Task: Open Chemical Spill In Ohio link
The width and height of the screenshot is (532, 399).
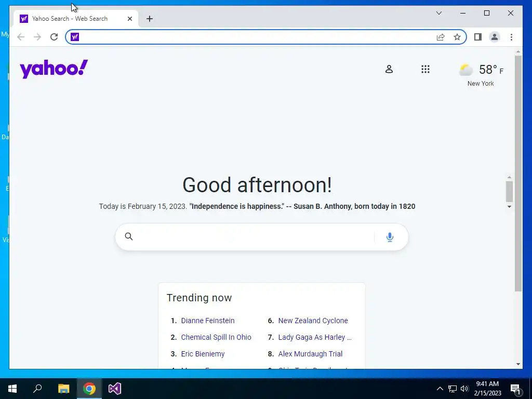Action: (216, 337)
